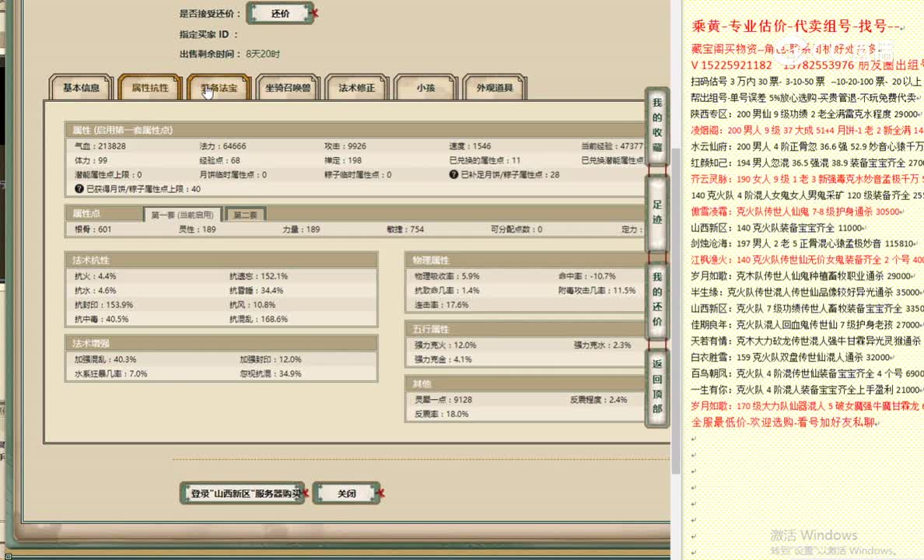Click document line starting 剑蚀沧海：197 男人
924x560 pixels.
(803, 243)
